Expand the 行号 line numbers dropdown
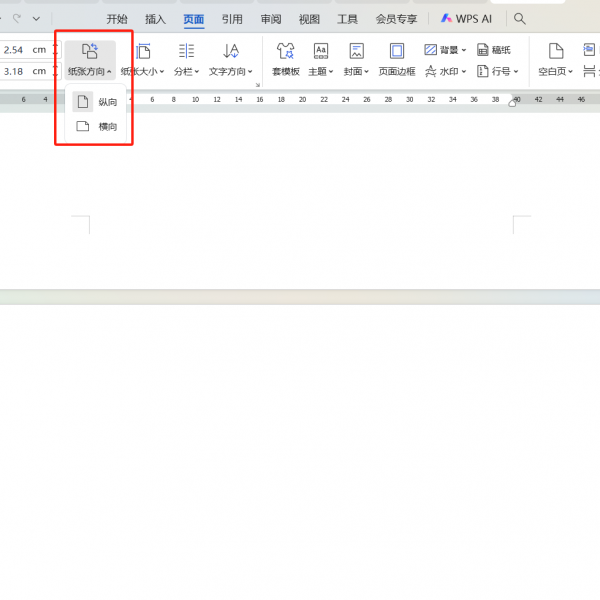The height and width of the screenshot is (600, 600). tap(497, 71)
